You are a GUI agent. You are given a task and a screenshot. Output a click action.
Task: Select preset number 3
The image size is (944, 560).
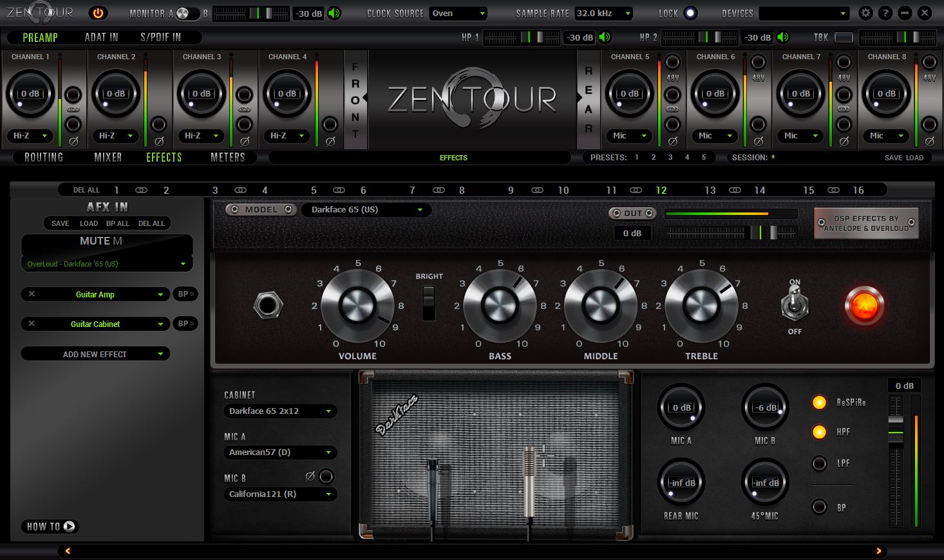coord(670,158)
